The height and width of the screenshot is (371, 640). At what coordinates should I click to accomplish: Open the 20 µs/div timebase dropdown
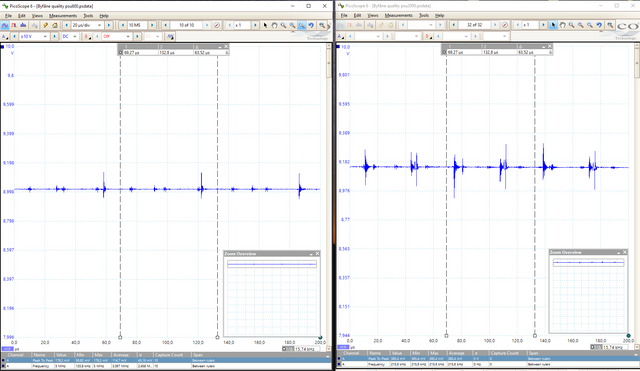(x=99, y=25)
